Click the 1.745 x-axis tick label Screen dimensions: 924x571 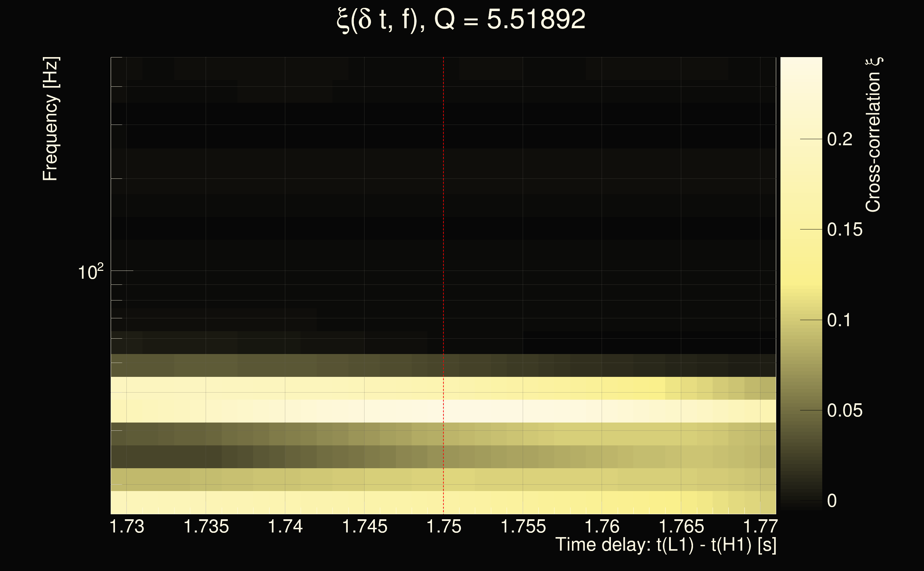coord(365,526)
